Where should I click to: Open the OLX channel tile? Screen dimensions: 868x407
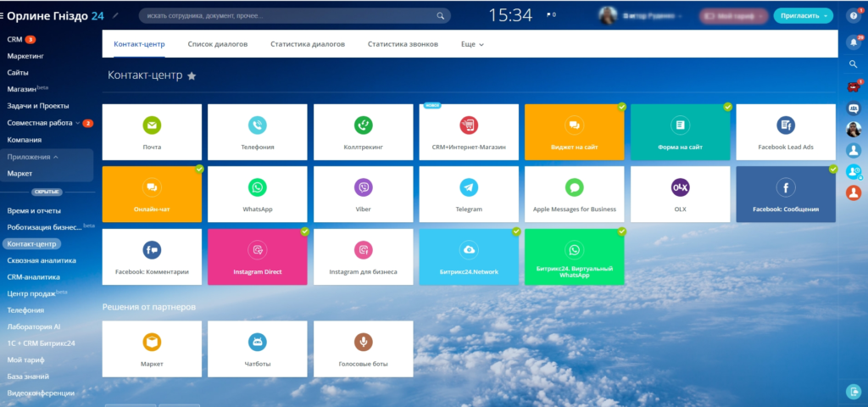pyautogui.click(x=681, y=194)
